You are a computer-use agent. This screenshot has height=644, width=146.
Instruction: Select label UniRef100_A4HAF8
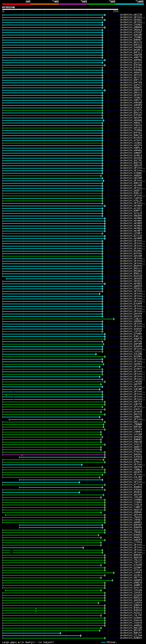click(131, 580)
